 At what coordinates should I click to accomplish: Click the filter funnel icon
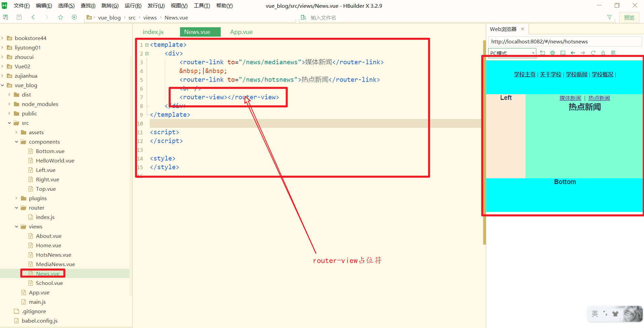pyautogui.click(x=609, y=17)
